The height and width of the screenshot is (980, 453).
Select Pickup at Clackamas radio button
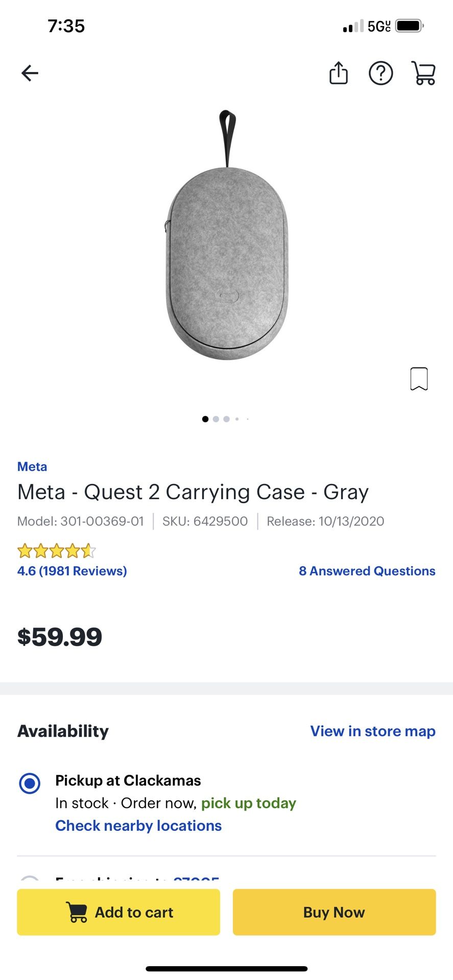[x=30, y=783]
